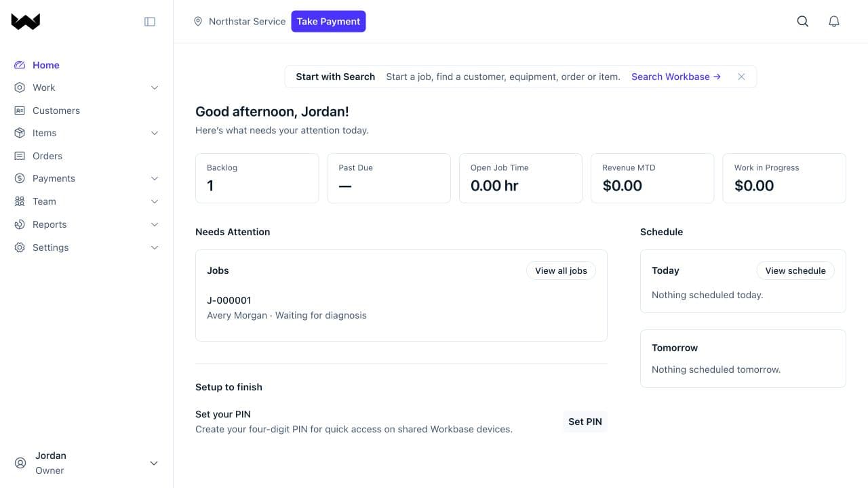Image resolution: width=868 pixels, height=488 pixels.
Task: Go to Home in the sidebar
Action: [x=46, y=65]
